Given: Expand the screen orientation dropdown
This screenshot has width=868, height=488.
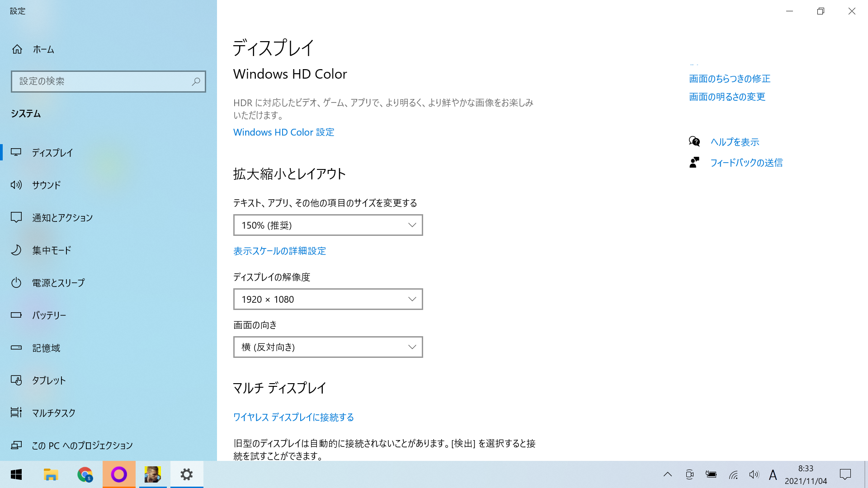Looking at the screenshot, I should (x=328, y=347).
